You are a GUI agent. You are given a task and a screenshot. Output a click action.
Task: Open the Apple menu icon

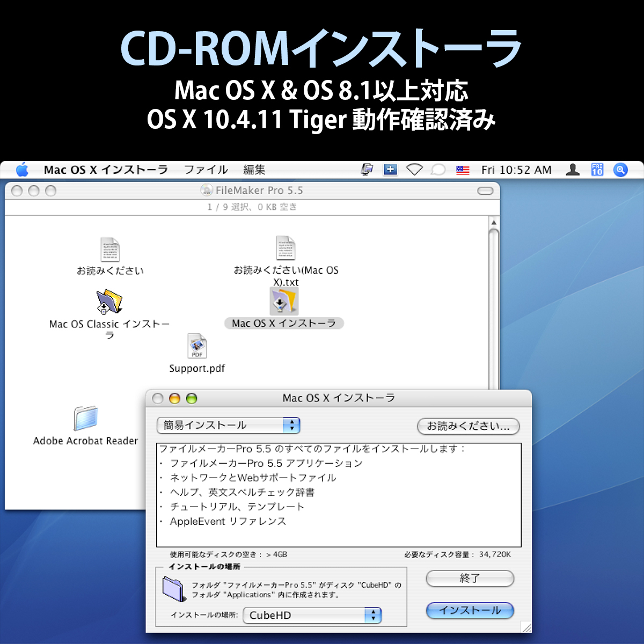(x=23, y=170)
